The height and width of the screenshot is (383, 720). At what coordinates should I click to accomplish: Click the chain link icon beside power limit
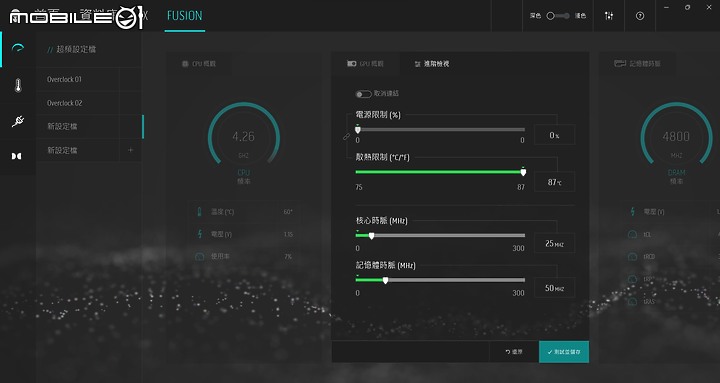[x=346, y=136]
